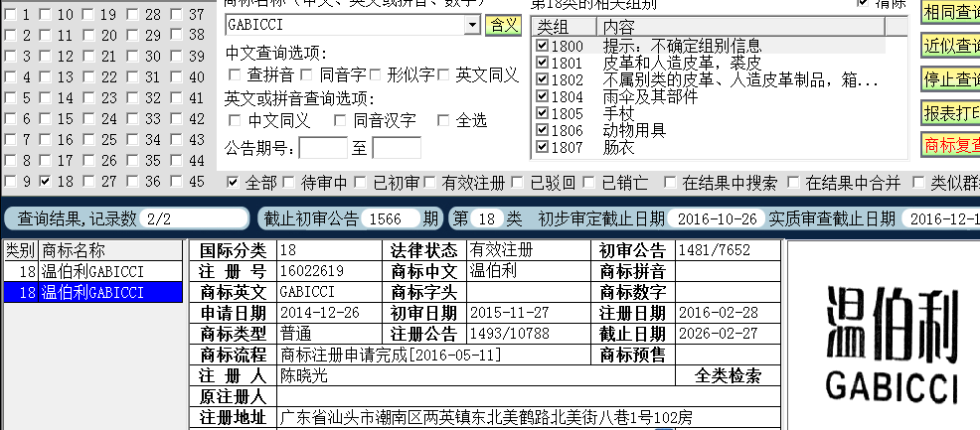Uncheck the 全部 status filter
This screenshot has height=430, width=980.
click(x=234, y=183)
